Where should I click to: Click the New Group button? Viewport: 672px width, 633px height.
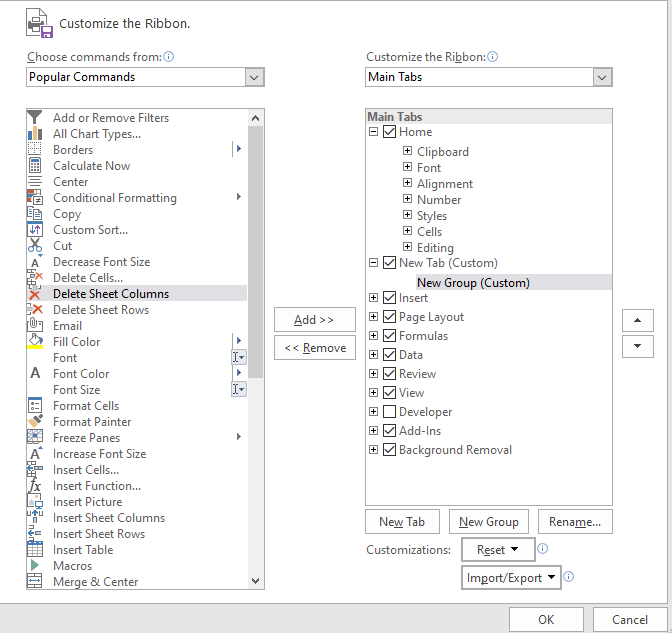tap(489, 522)
